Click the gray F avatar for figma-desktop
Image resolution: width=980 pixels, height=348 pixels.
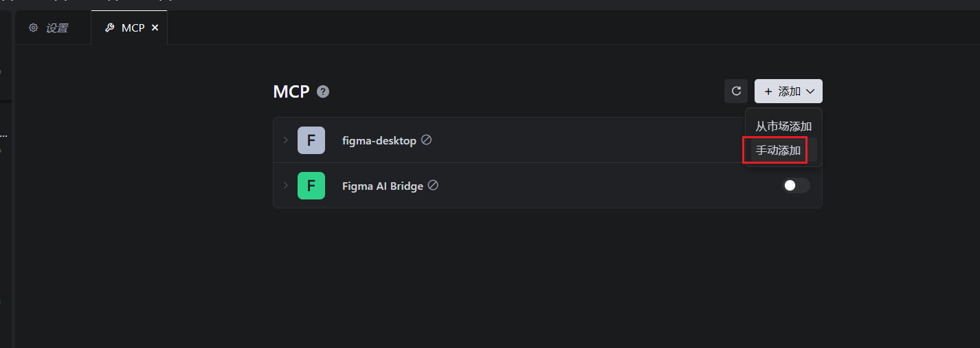[311, 140]
